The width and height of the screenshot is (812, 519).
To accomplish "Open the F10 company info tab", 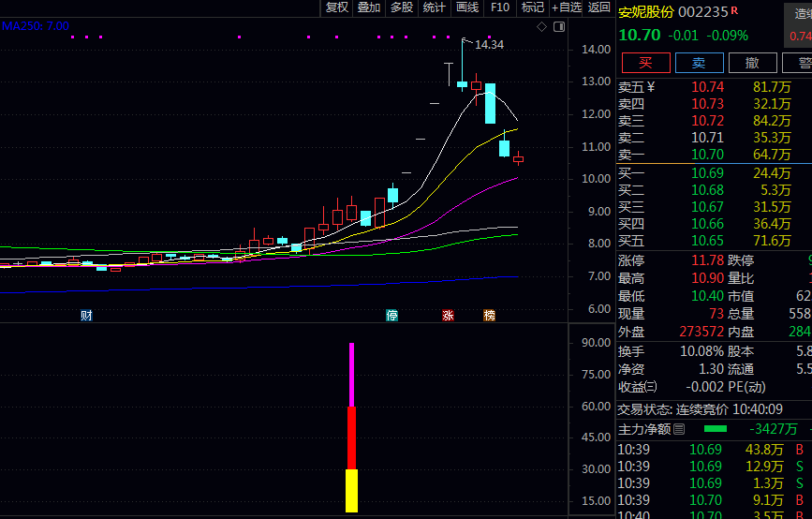I will pyautogui.click(x=500, y=7).
